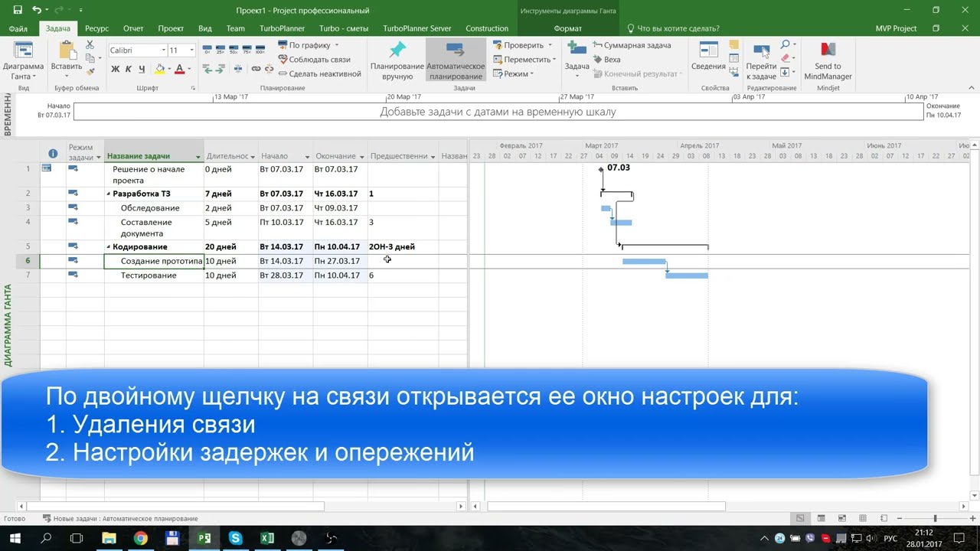Screen dimensions: 980x551
Task: Select the Создание прототипа task name cell
Action: click(x=154, y=261)
